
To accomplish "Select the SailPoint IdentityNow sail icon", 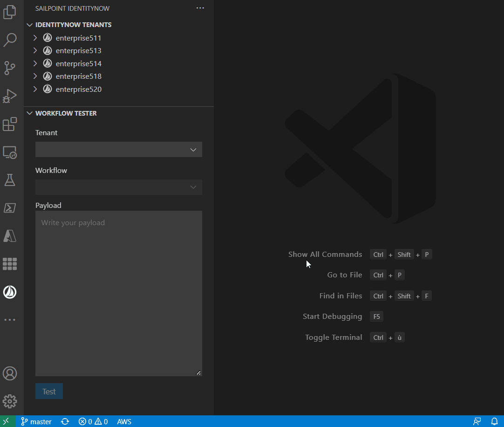I will pos(10,292).
